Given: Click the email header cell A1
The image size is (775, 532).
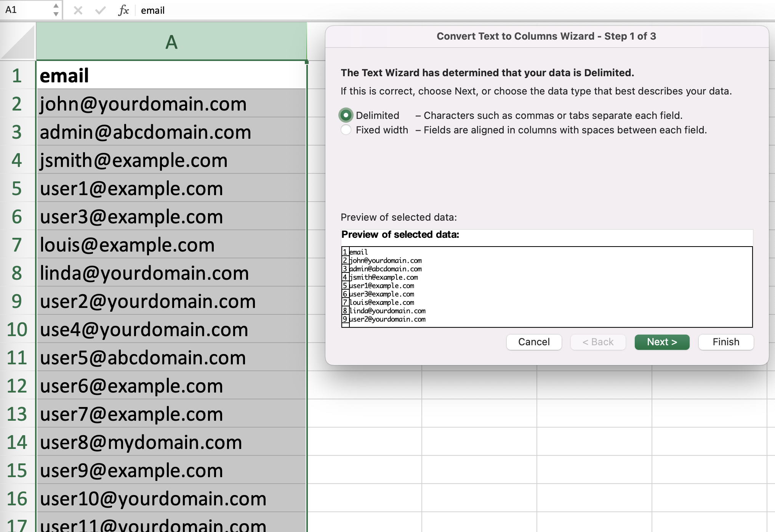Looking at the screenshot, I should tap(171, 75).
